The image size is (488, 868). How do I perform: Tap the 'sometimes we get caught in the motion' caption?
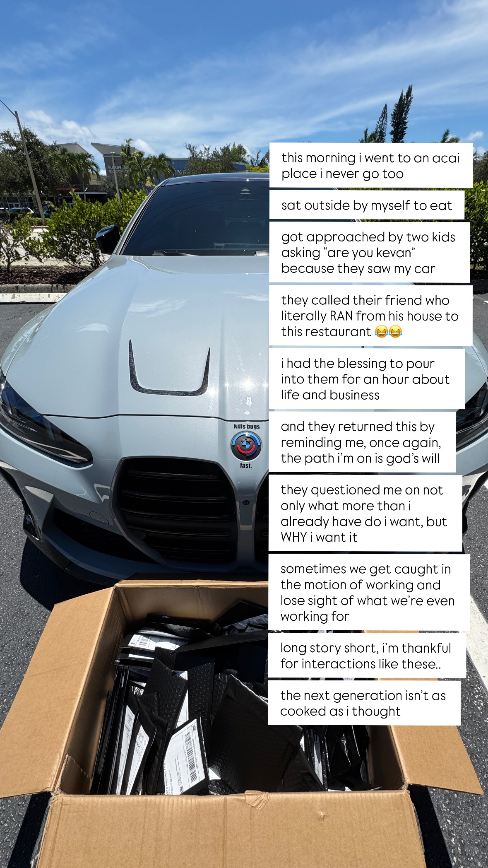[369, 593]
